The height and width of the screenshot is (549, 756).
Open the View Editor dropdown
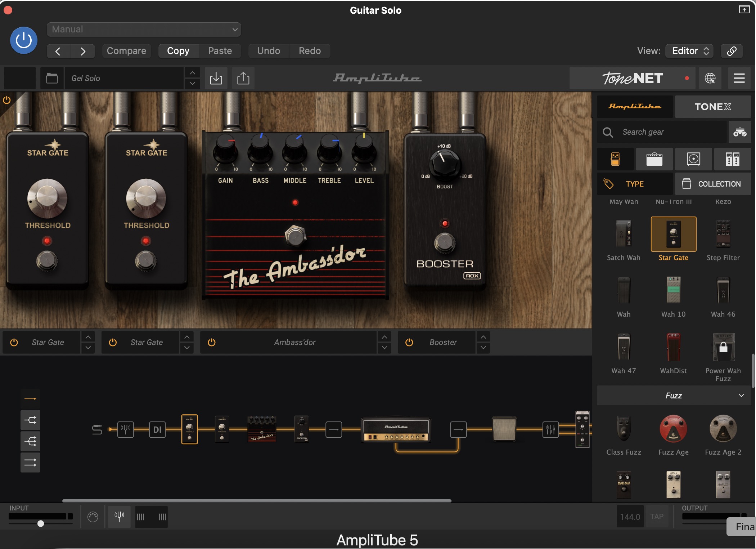[689, 51]
